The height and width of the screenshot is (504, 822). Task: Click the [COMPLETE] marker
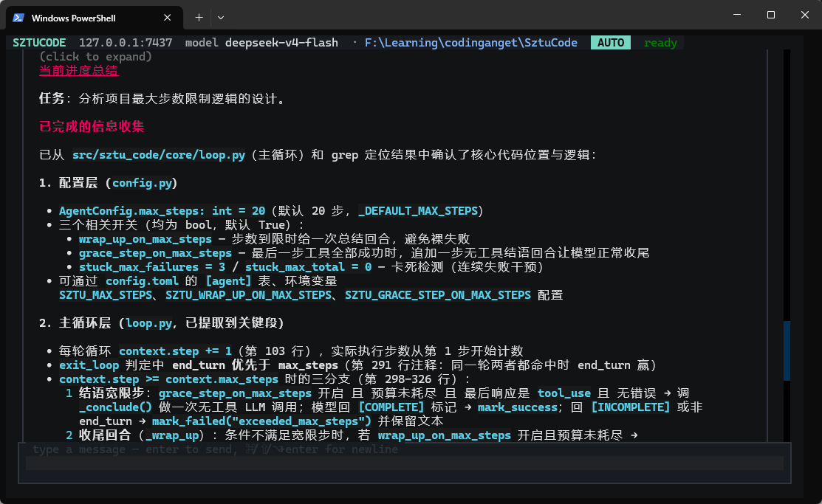pos(391,407)
